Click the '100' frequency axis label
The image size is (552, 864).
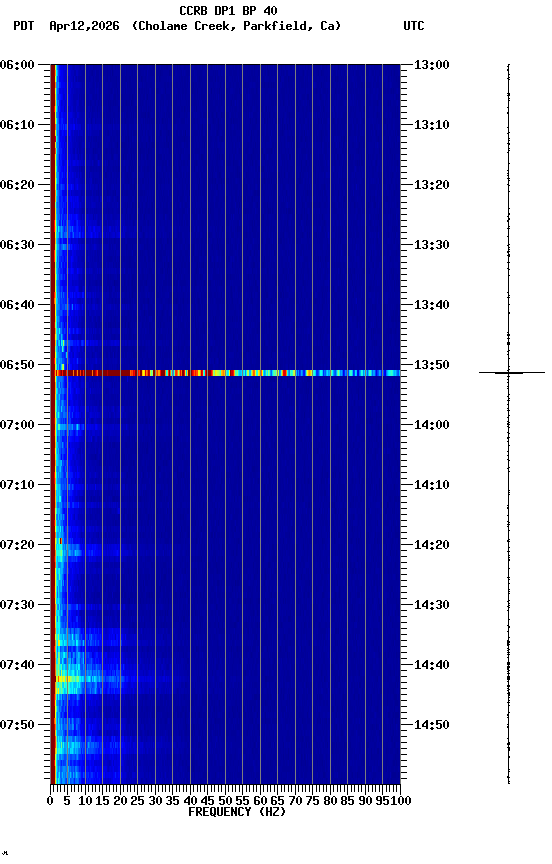click(401, 801)
